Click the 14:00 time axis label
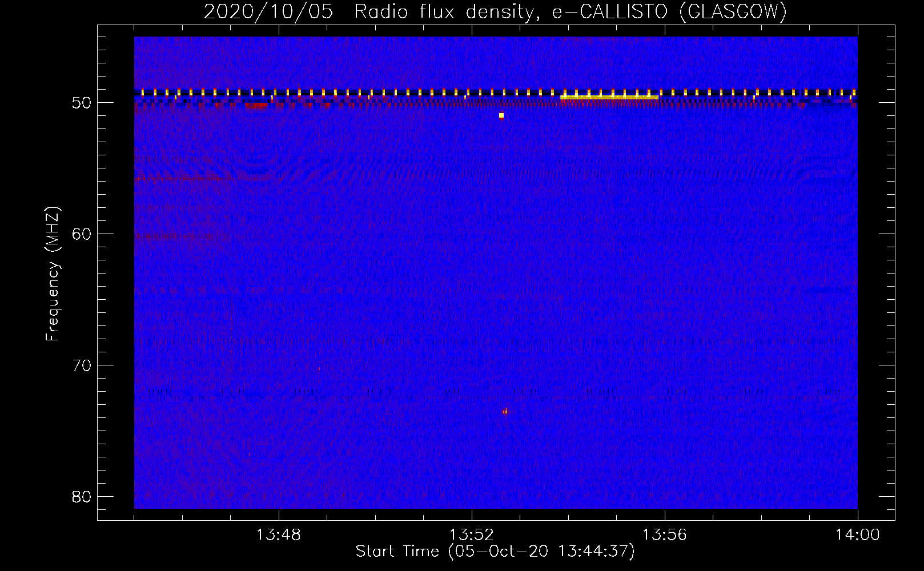Screen dimensions: 924x571 (858, 535)
